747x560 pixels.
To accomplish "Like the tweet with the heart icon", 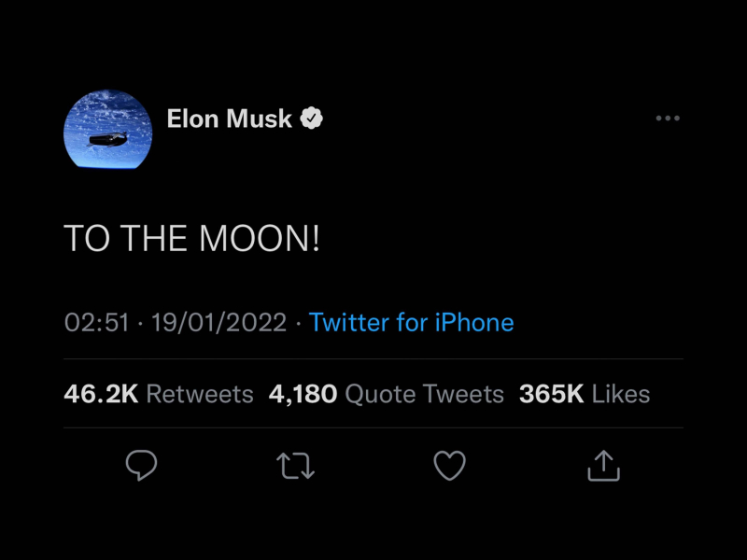I will (450, 465).
